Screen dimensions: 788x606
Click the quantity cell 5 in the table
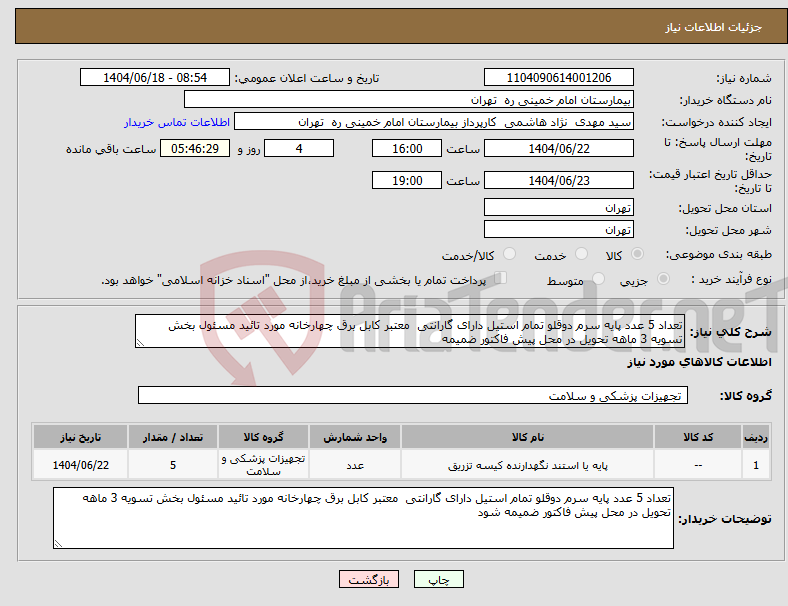coord(173,465)
